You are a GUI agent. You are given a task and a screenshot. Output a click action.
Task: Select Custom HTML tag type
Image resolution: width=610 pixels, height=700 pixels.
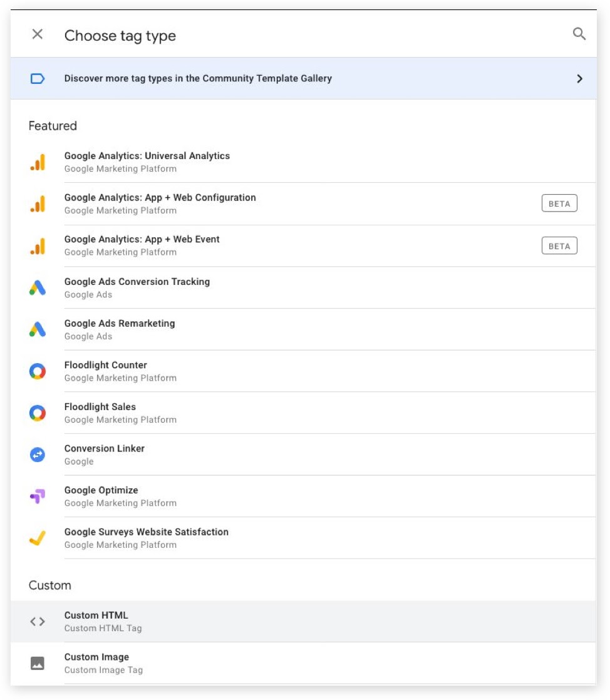click(x=304, y=622)
